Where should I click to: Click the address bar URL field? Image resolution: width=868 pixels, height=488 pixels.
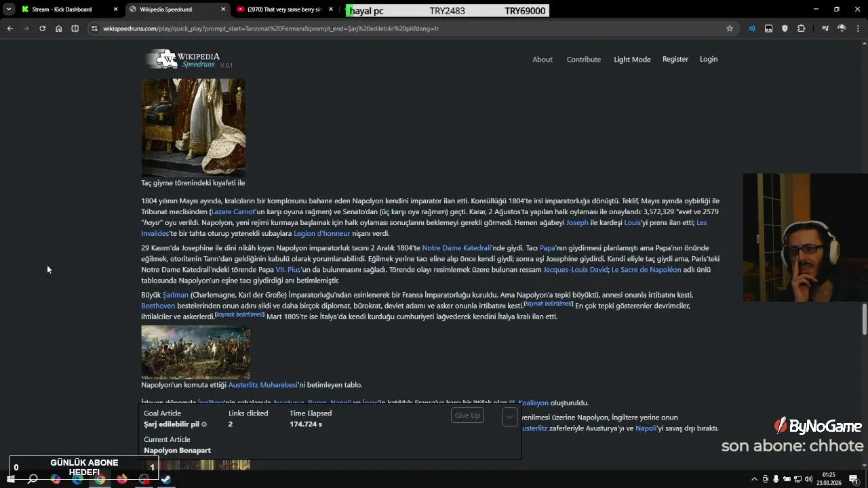click(407, 28)
